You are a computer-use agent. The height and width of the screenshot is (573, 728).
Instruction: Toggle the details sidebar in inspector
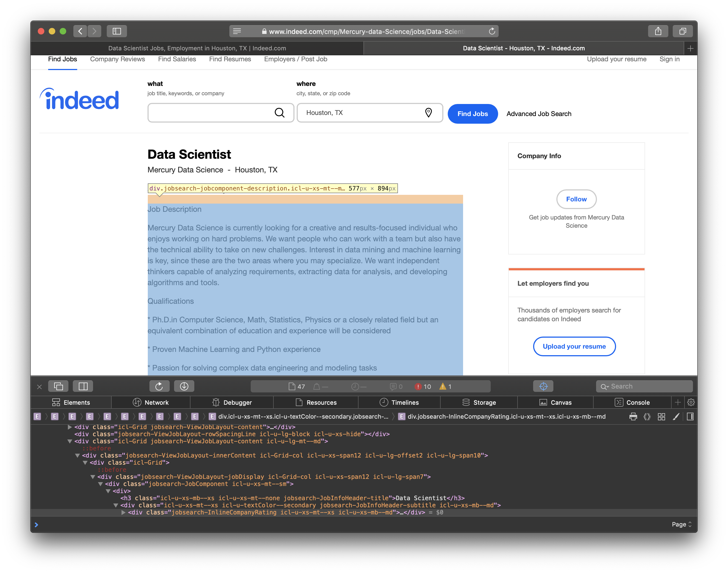(x=690, y=416)
